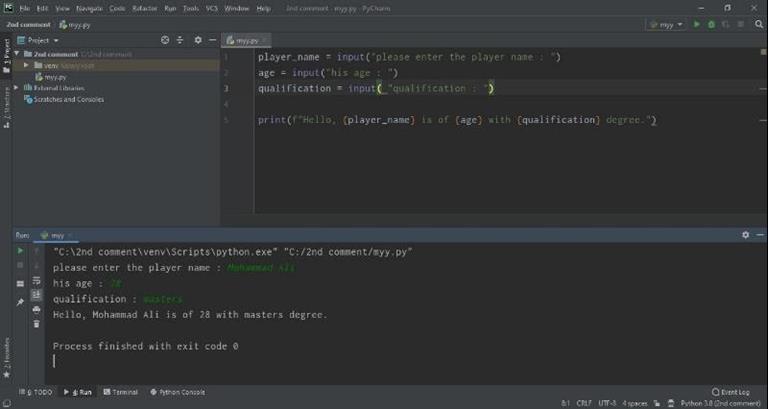Open Event Log from status bar
Viewport: 768px width, 409px height.
[731, 392]
